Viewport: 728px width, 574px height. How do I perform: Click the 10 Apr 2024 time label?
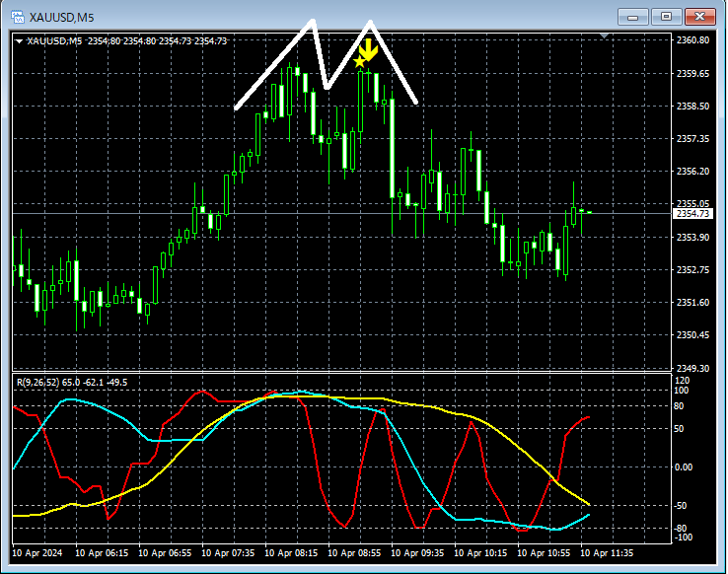click(37, 553)
